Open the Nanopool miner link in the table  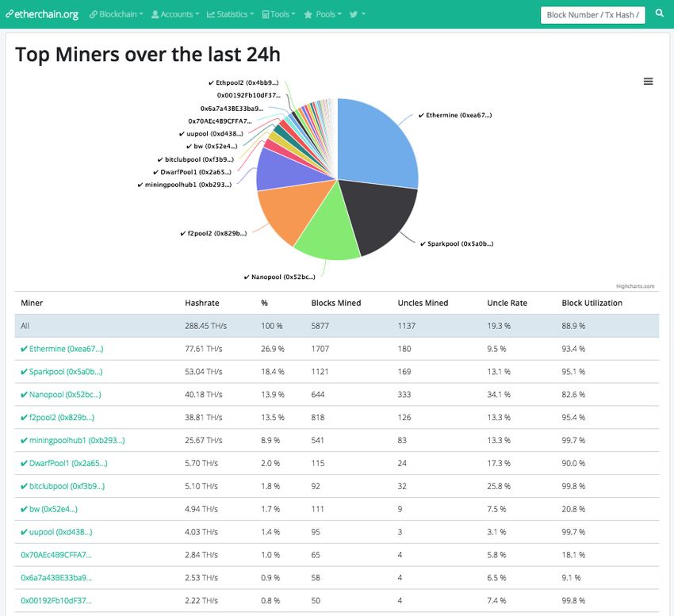pyautogui.click(x=61, y=394)
